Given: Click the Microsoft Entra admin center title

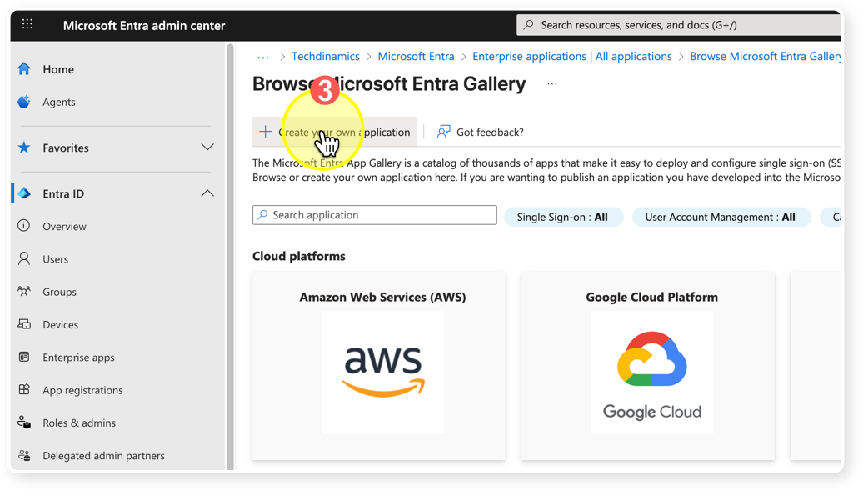Looking at the screenshot, I should click(144, 26).
